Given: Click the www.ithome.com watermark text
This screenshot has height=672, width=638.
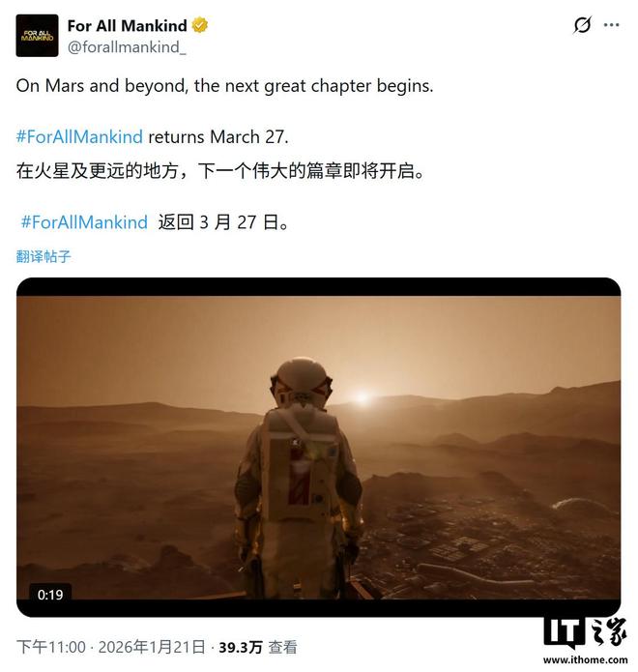Looking at the screenshot, I should coord(585,659).
